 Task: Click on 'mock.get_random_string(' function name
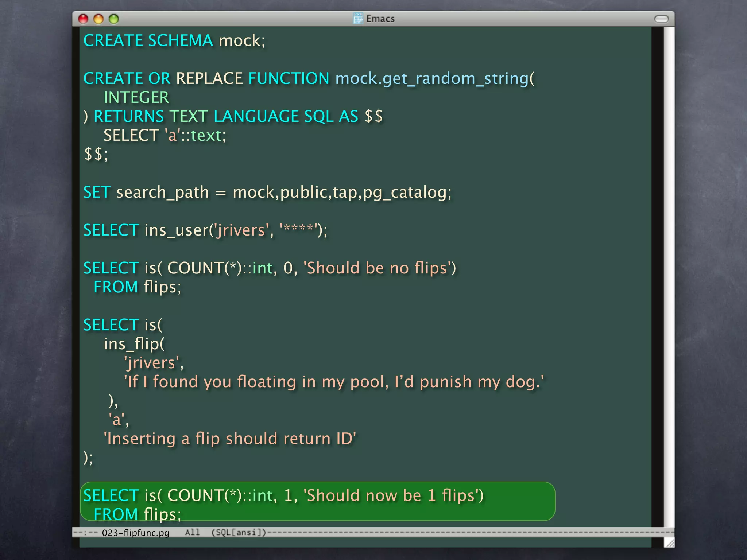[435, 79]
